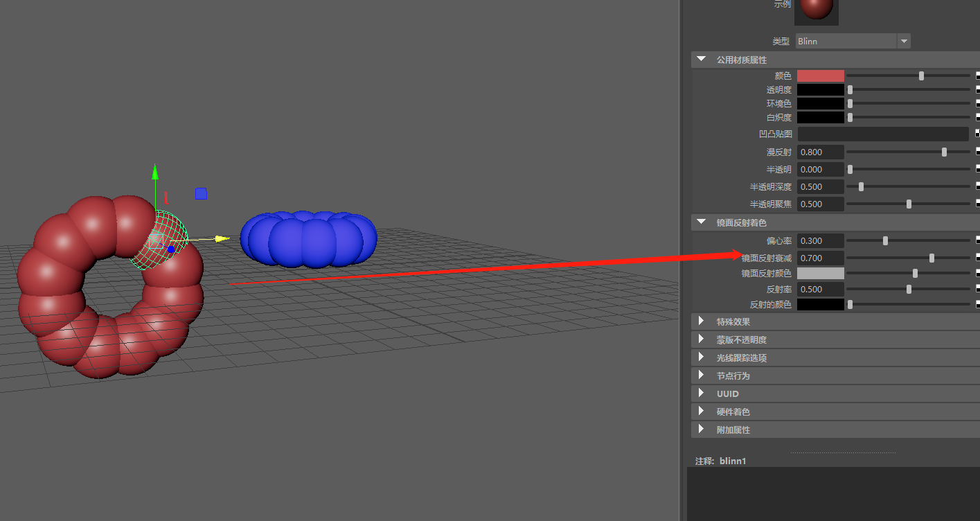Open the gray 镜面反射颜色 swatch

(821, 274)
